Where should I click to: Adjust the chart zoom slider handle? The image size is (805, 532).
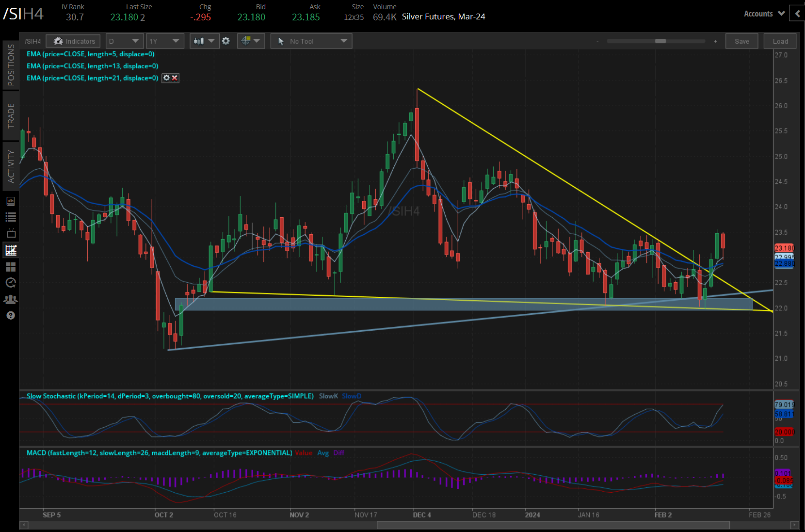coord(660,41)
